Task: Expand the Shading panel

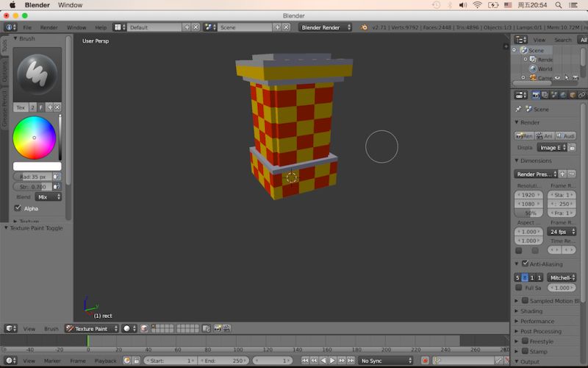Action: tap(531, 311)
